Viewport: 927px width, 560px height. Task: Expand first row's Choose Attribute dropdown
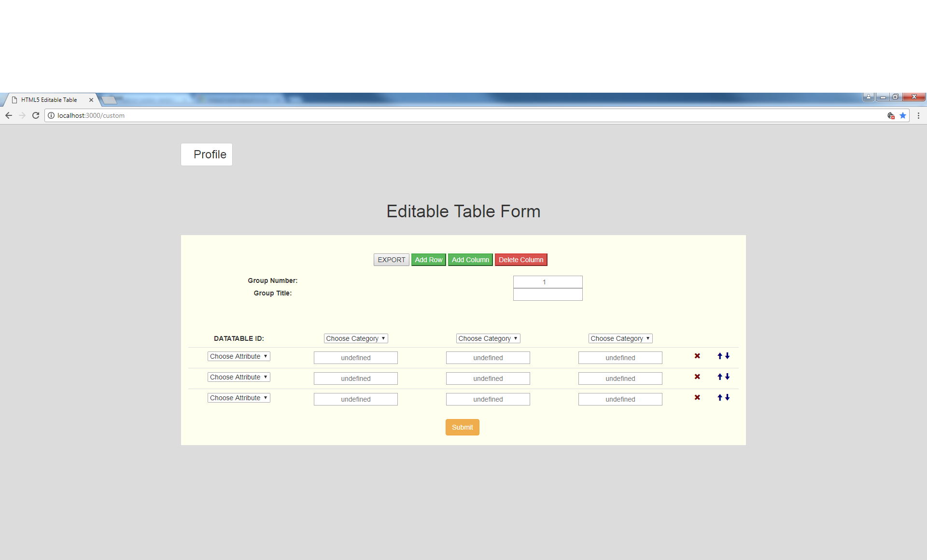(x=239, y=356)
